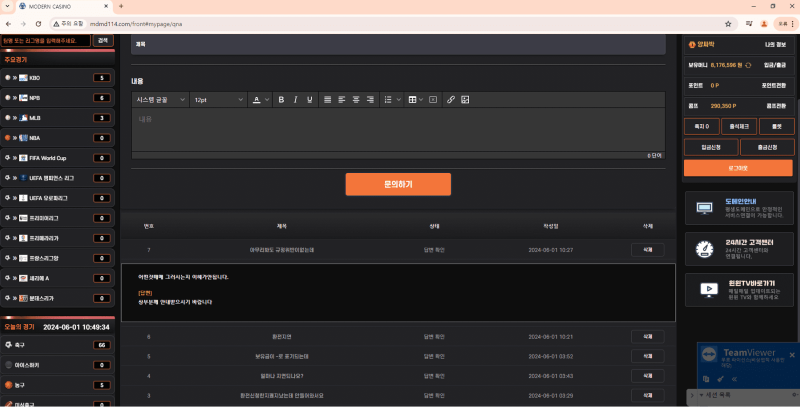The height and width of the screenshot is (414, 800).
Task: Select FIFA World Cup league
Action: point(58,158)
